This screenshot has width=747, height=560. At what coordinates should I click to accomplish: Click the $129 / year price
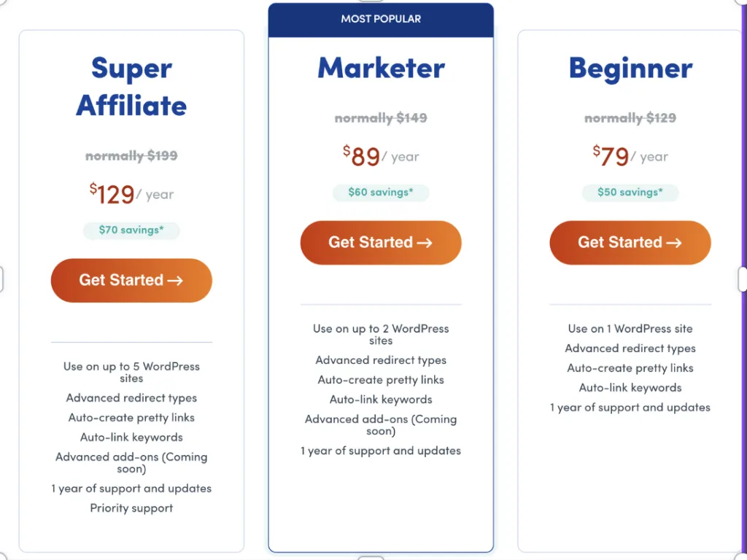[x=131, y=194]
